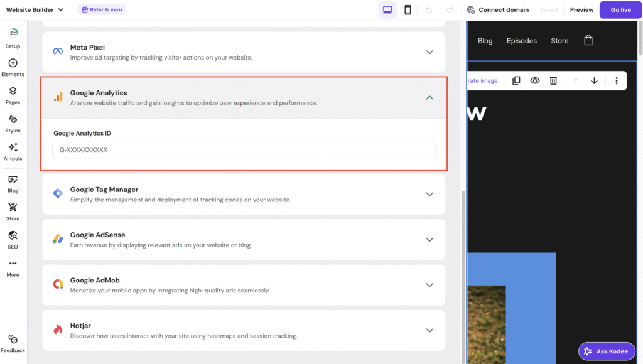Hide the section using the eye icon
Image resolution: width=643 pixels, height=364 pixels.
click(534, 80)
